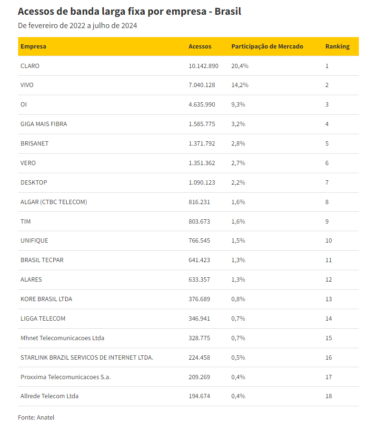
Task: Click the VERO company cell
Action: [x=28, y=163]
